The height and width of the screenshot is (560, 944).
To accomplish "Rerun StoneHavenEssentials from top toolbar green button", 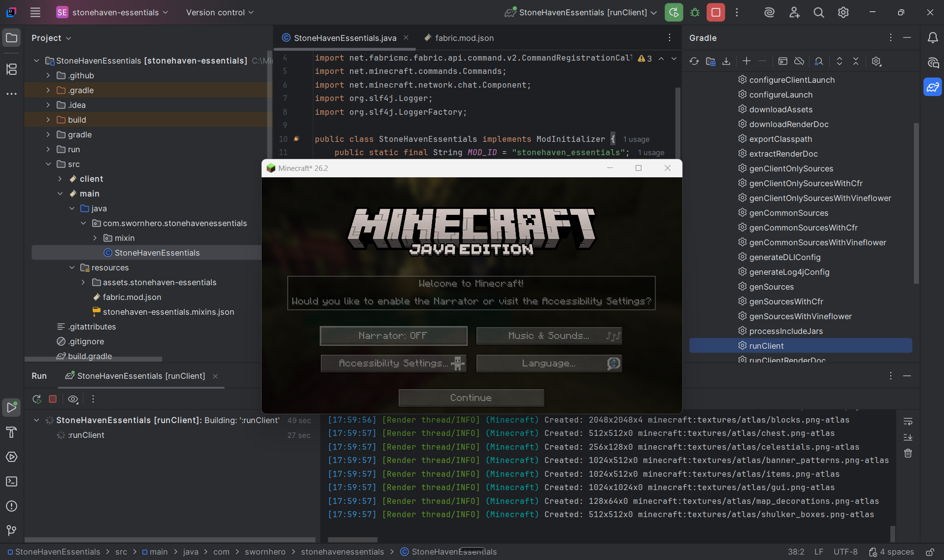I will coord(674,12).
